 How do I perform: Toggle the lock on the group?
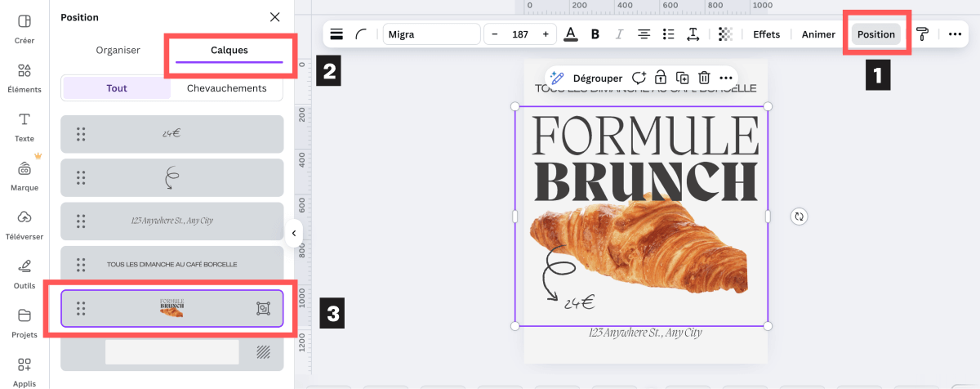(x=660, y=78)
